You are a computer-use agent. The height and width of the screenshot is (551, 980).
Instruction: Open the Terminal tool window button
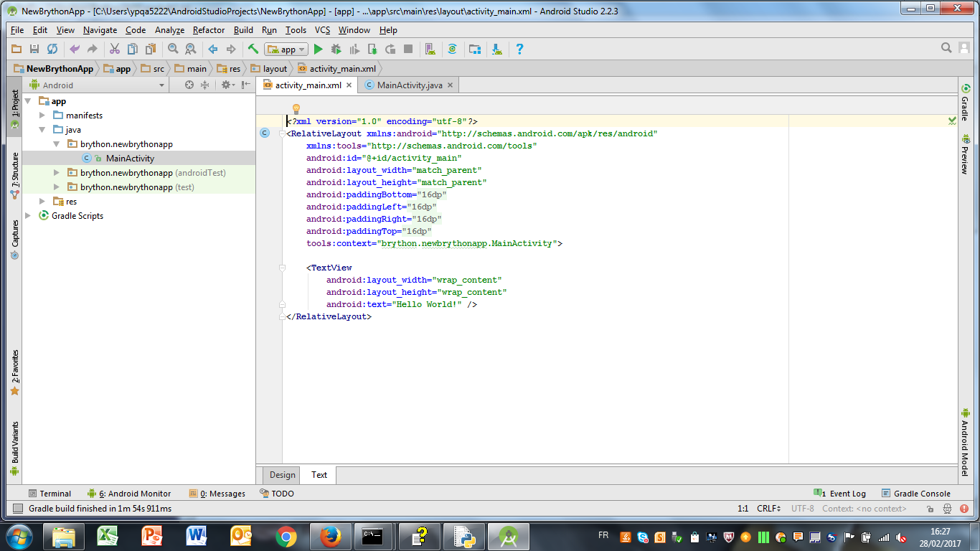pyautogui.click(x=50, y=494)
